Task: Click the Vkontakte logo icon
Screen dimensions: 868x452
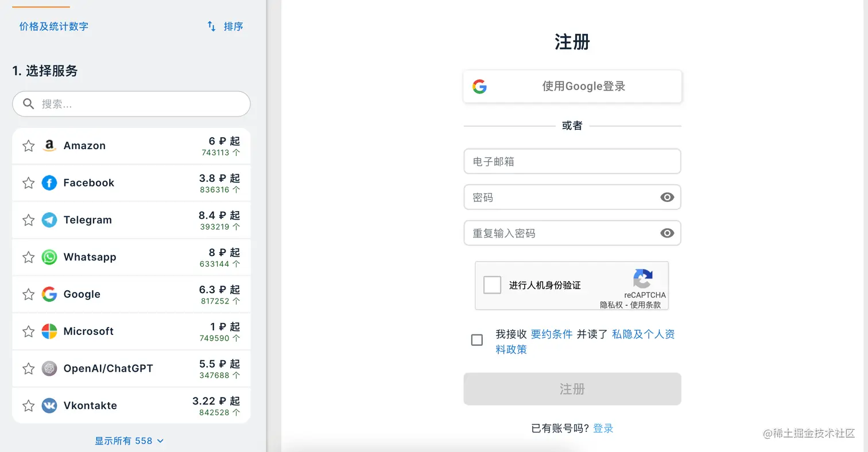Action: click(x=49, y=406)
